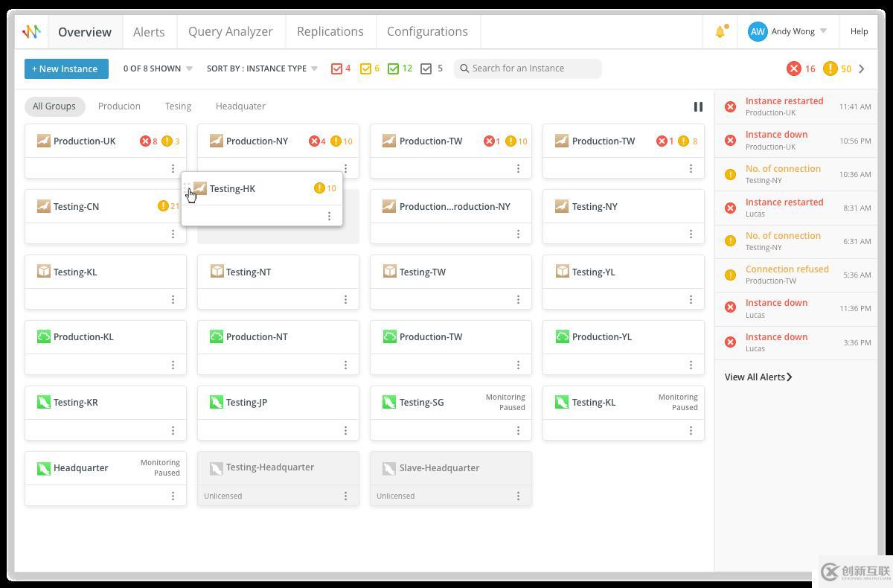Toggle the green healthy filter checkbox
Image resolution: width=893 pixels, height=588 pixels.
tap(393, 68)
